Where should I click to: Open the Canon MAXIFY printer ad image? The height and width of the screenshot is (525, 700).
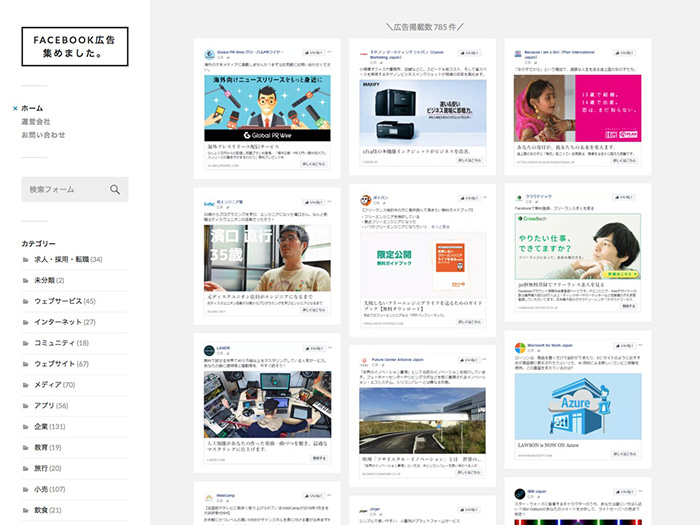coord(423,112)
